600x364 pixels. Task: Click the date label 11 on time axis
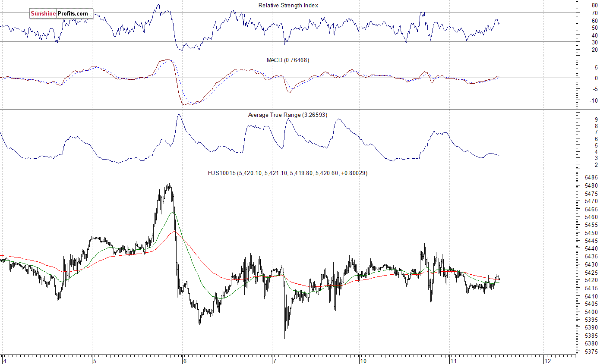453,361
